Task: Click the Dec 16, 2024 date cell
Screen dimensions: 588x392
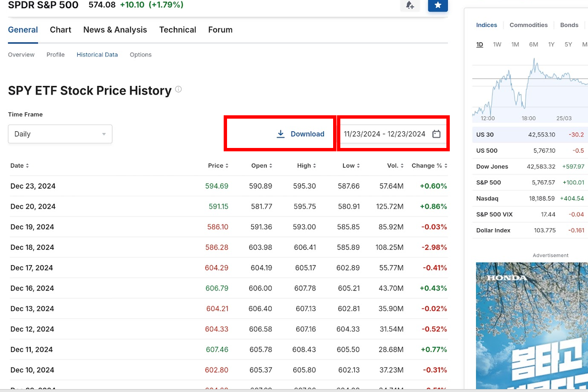Action: pyautogui.click(x=32, y=288)
